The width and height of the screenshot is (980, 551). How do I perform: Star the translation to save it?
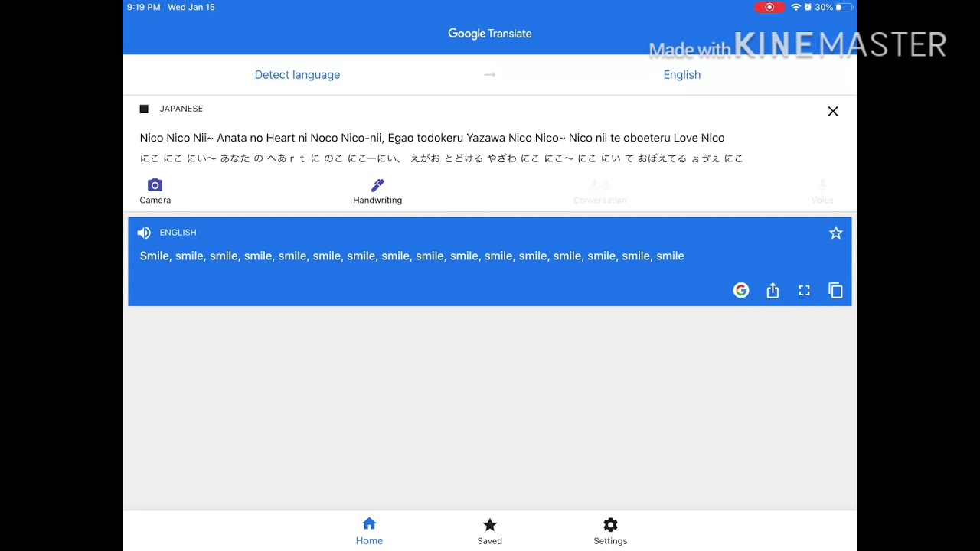point(835,233)
